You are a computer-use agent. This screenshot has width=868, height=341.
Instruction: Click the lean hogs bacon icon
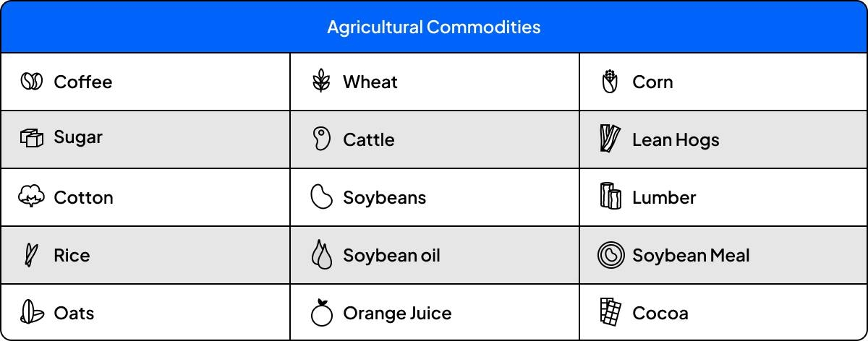pyautogui.click(x=610, y=139)
